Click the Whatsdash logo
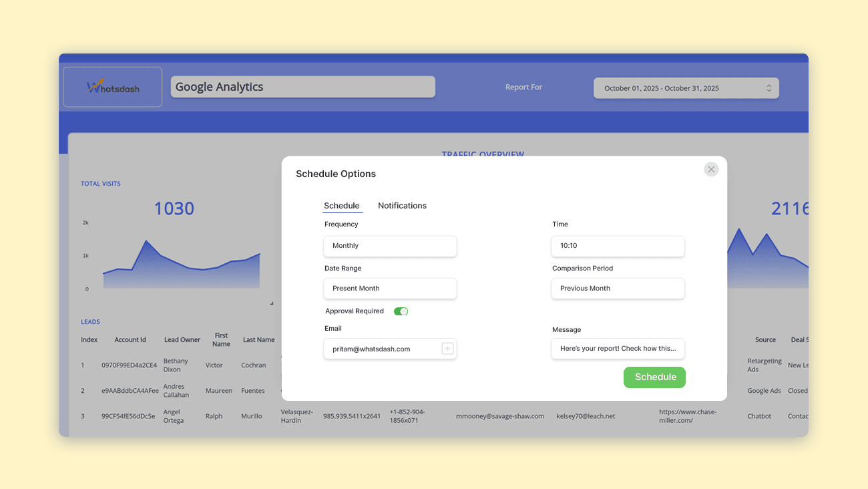The height and width of the screenshot is (489, 868). pos(112,86)
